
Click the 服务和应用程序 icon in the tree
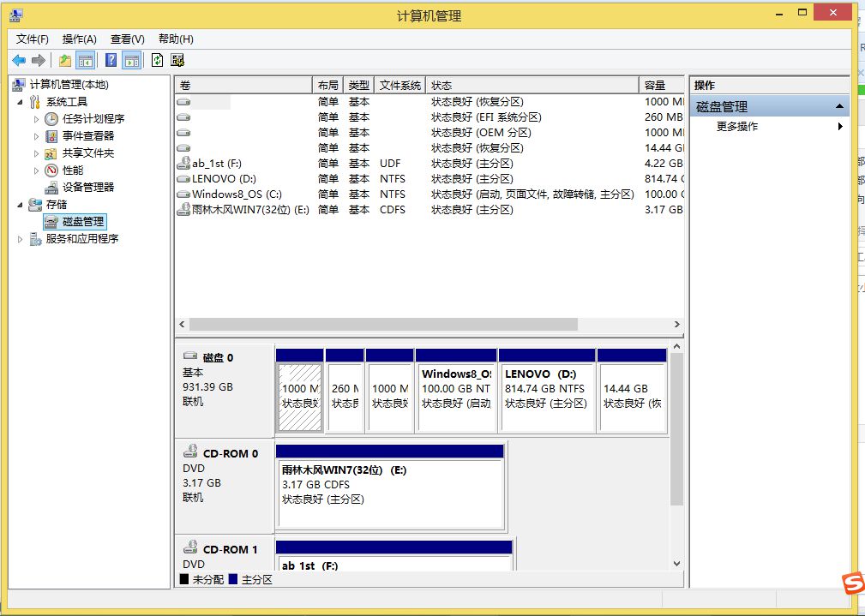[x=35, y=239]
